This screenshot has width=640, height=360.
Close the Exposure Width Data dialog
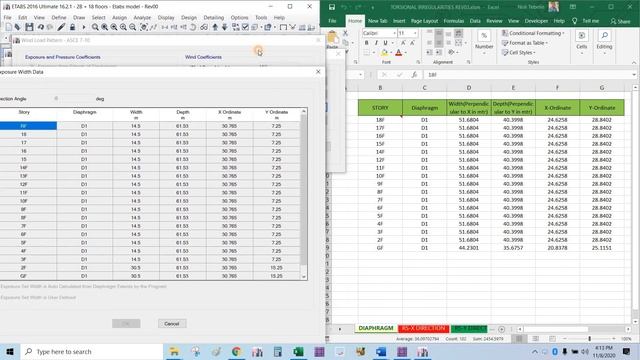(318, 72)
